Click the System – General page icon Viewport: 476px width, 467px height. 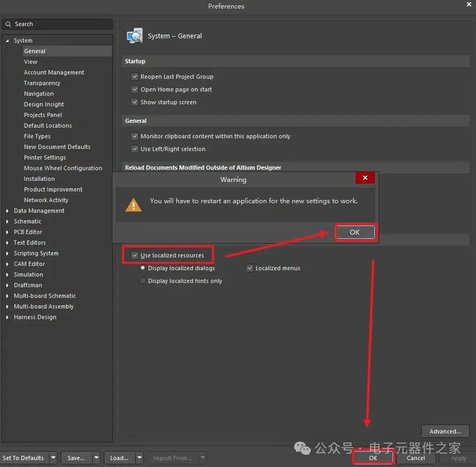click(x=135, y=36)
